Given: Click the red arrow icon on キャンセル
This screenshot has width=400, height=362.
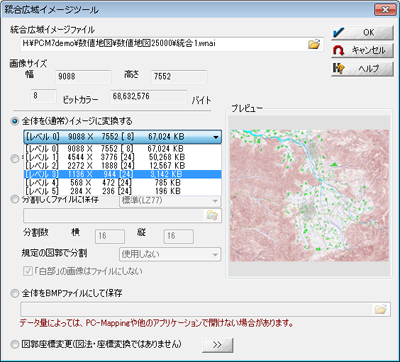Looking at the screenshot, I should [339, 51].
